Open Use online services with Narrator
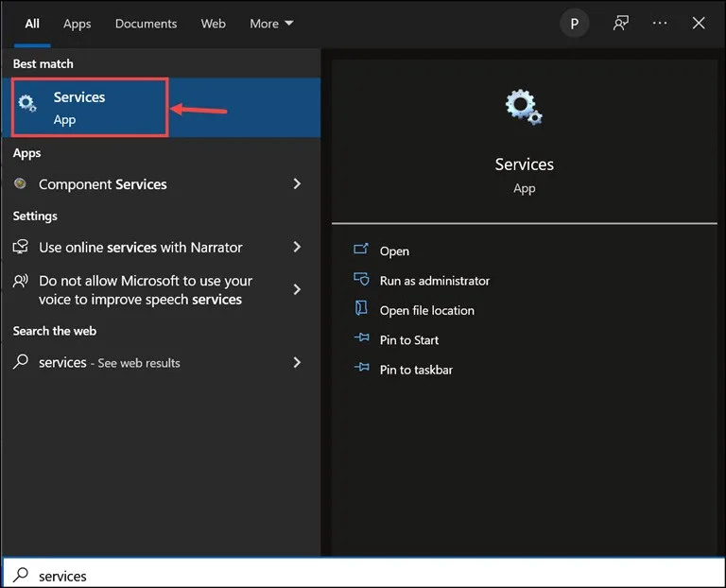The image size is (726, 588). tap(161, 248)
